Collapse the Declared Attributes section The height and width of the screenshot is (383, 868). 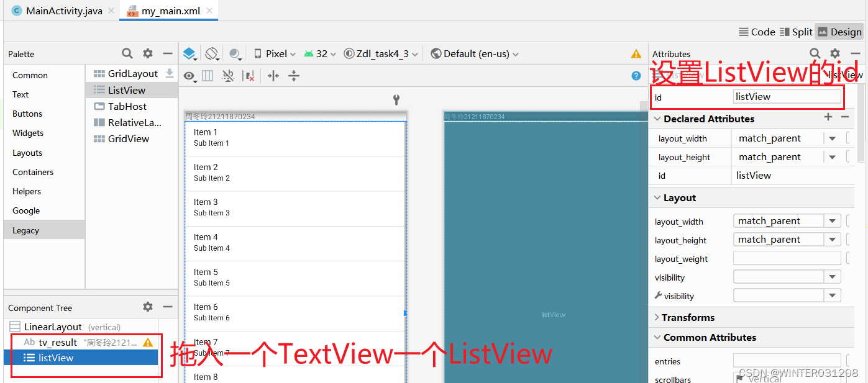[x=658, y=119]
